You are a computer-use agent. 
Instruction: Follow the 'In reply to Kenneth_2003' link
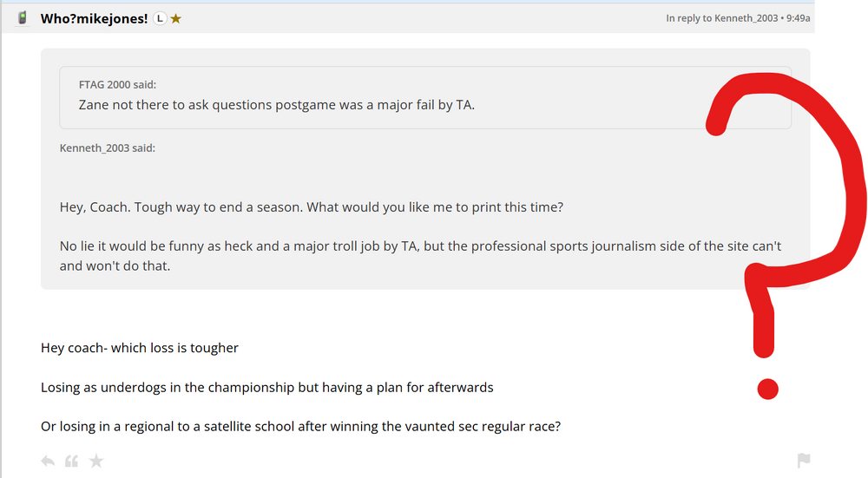pos(721,18)
